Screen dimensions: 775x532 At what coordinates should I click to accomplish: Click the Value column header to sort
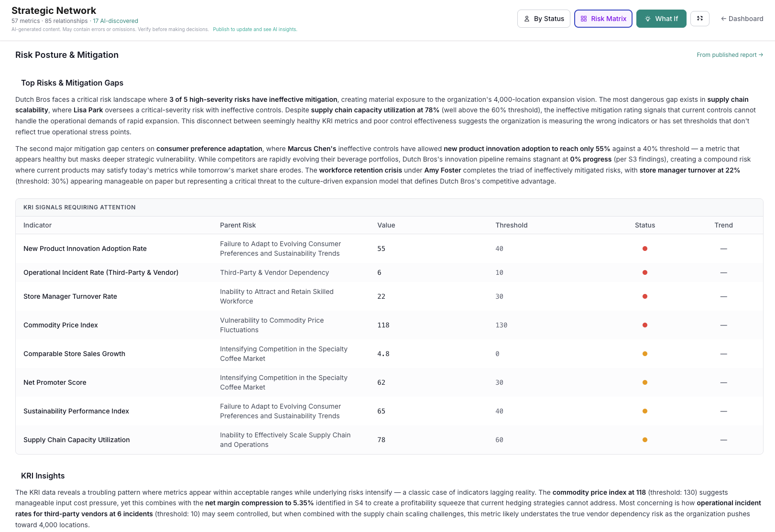pos(386,225)
